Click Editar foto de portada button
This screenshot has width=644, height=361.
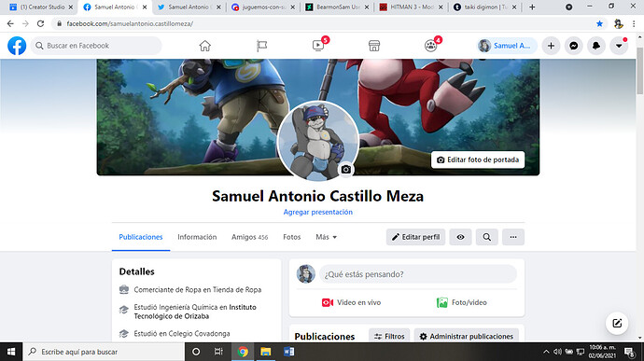(478, 160)
